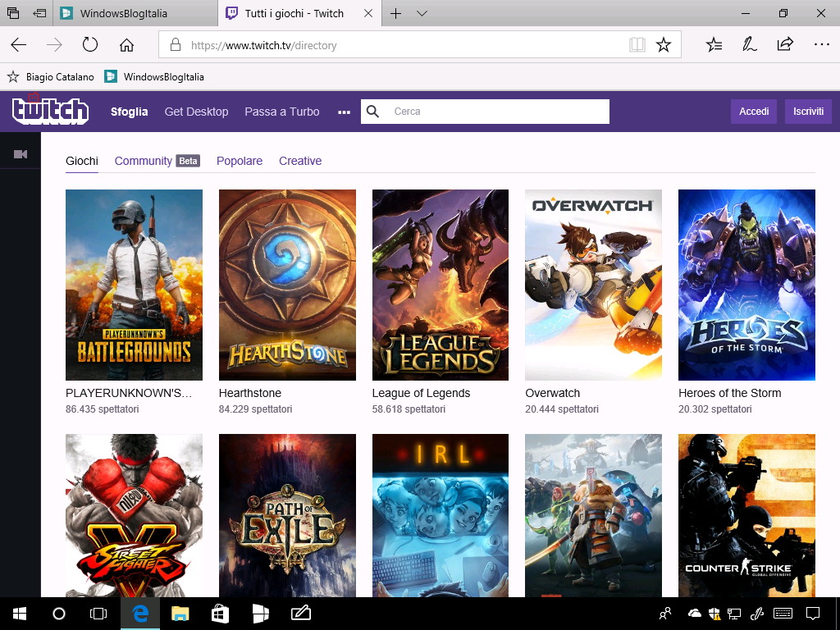Click Microsoft Edge taskbar icon
Viewport: 840px width, 630px height.
(140, 614)
